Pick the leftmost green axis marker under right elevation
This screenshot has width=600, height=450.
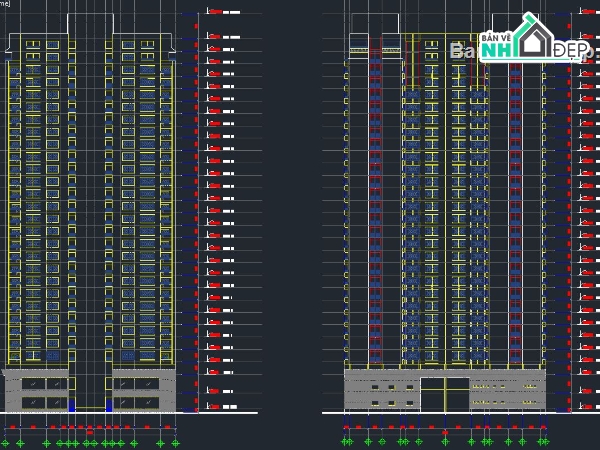click(x=347, y=441)
